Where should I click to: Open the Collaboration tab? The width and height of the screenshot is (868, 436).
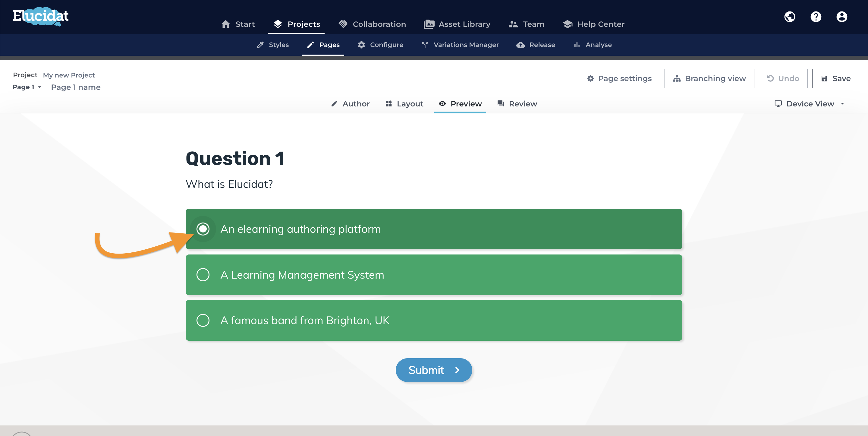click(372, 24)
